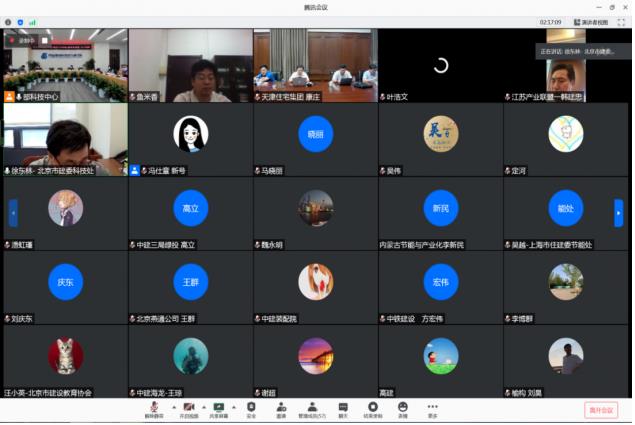The width and height of the screenshot is (635, 425).
Task: Select the 马晓丽 participant tile
Action: click(x=315, y=139)
